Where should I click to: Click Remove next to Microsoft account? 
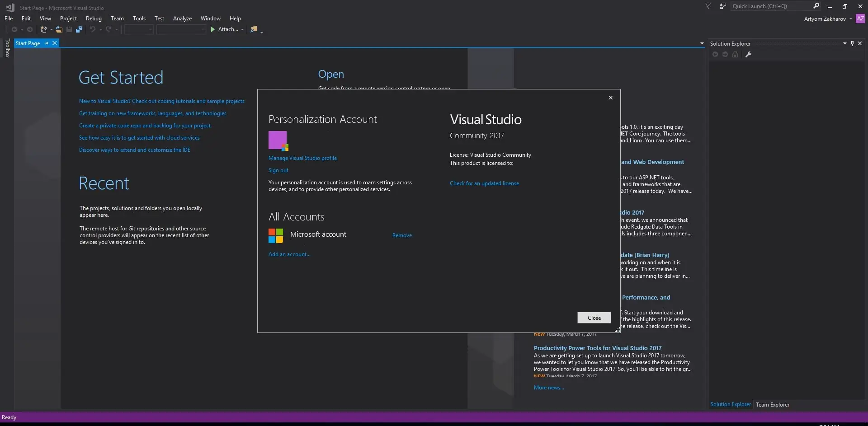point(402,235)
